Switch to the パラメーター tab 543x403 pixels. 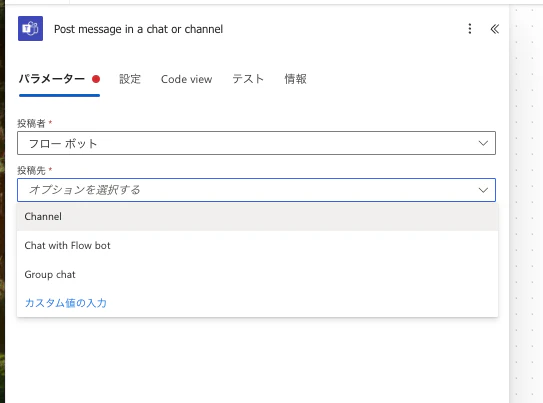point(59,79)
